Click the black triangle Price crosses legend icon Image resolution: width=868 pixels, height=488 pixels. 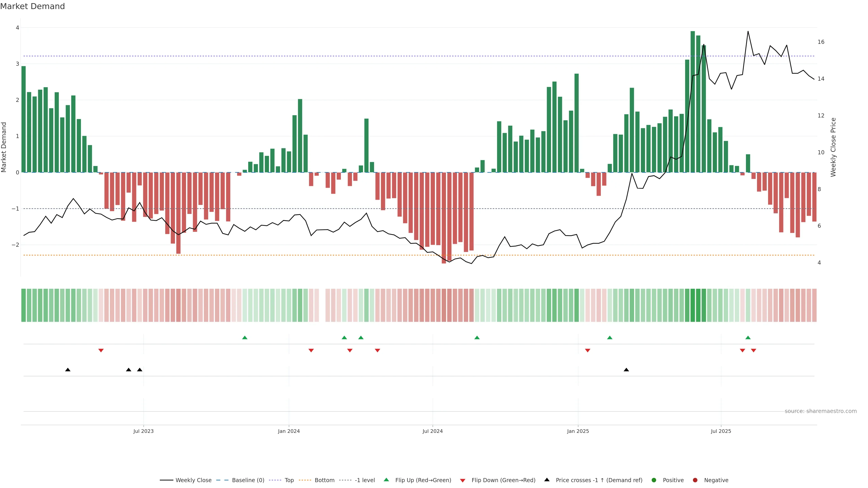pos(547,480)
